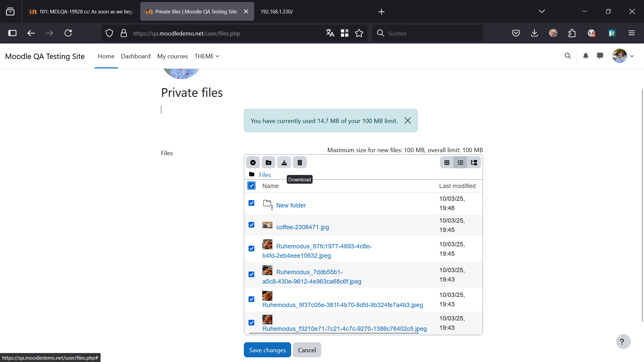Click the Download all files icon
Screen dimensions: 644x362
click(x=284, y=163)
